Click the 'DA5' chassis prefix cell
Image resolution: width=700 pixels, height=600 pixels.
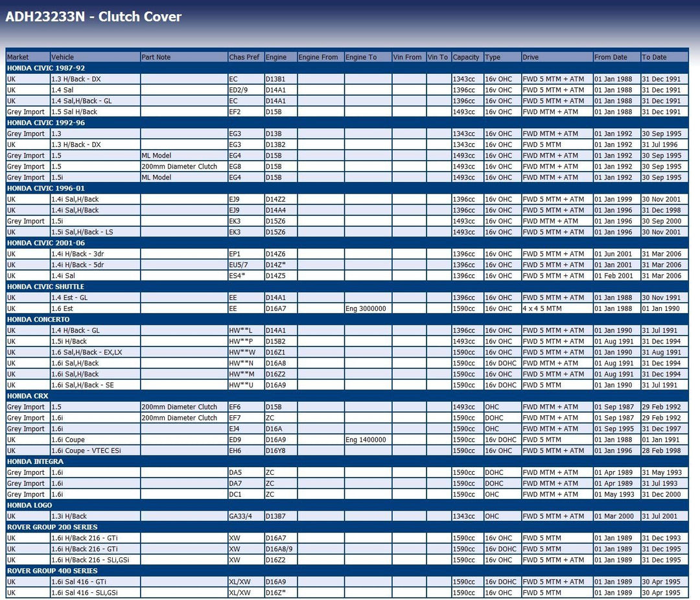[246, 473]
